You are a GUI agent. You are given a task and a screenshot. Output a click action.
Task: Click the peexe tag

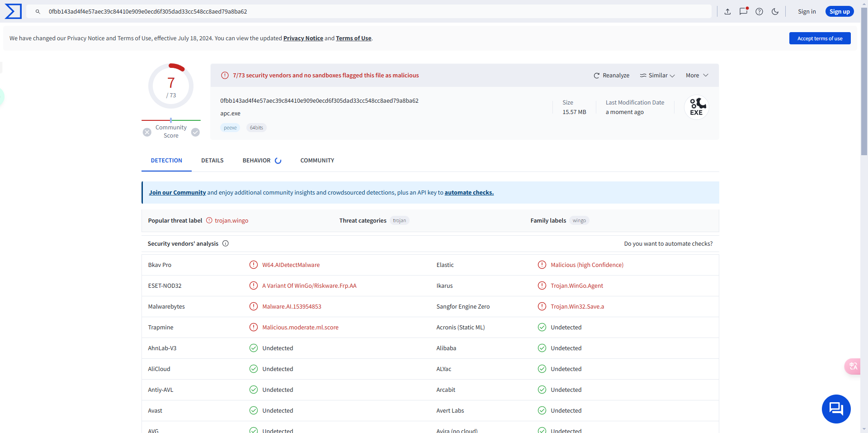[230, 128]
